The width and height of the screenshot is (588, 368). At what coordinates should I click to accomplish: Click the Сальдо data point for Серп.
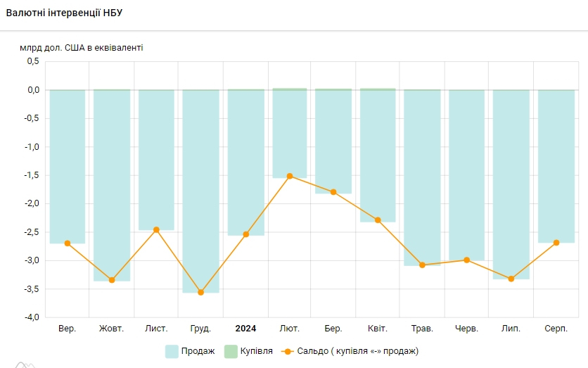pyautogui.click(x=556, y=243)
